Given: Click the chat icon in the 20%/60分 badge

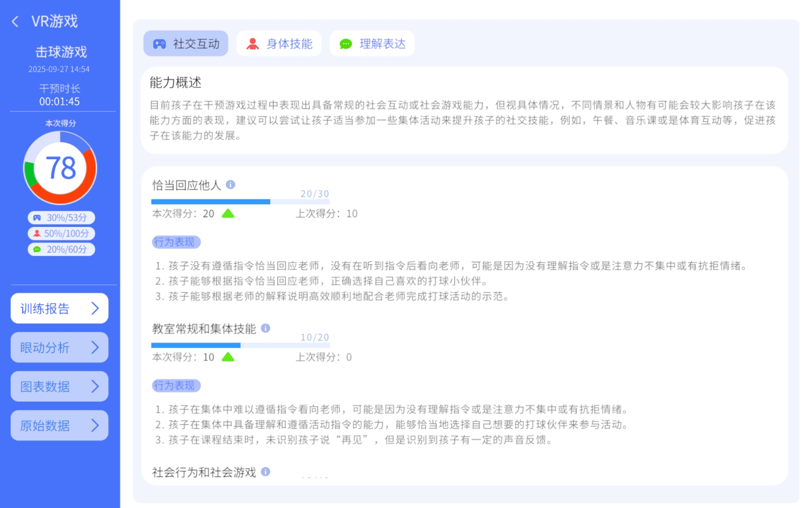Looking at the screenshot, I should click(x=37, y=249).
